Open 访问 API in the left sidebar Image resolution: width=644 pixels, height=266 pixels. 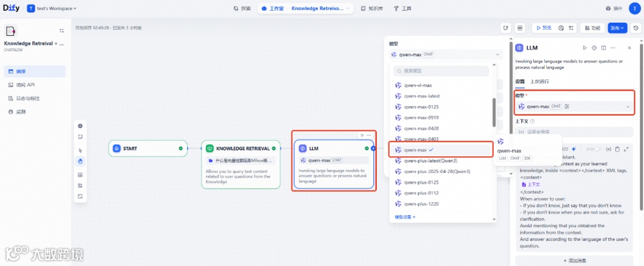(35, 85)
